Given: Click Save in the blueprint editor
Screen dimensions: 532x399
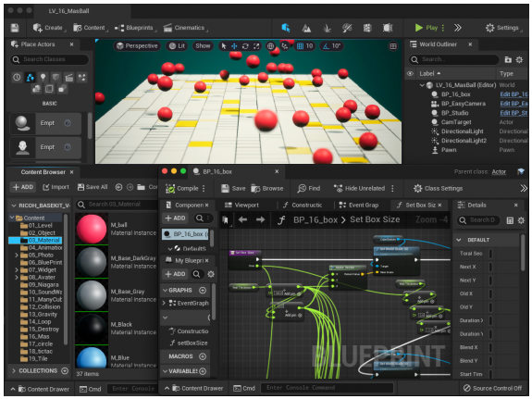Looking at the screenshot, I should coord(233,189).
